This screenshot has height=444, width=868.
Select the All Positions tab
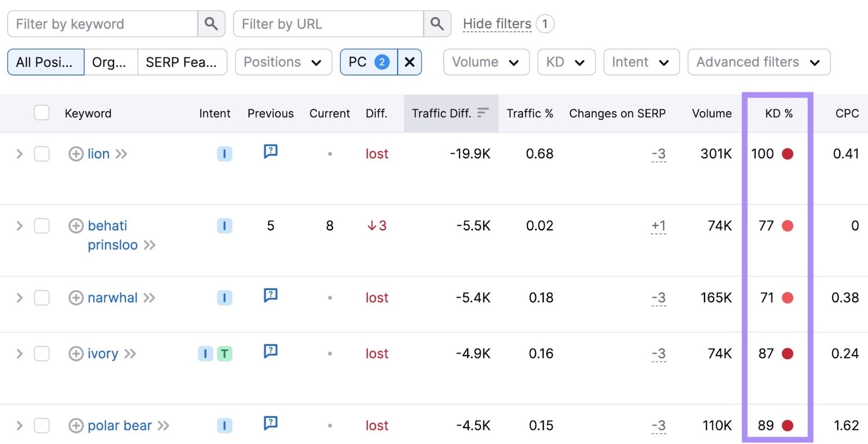pos(46,62)
